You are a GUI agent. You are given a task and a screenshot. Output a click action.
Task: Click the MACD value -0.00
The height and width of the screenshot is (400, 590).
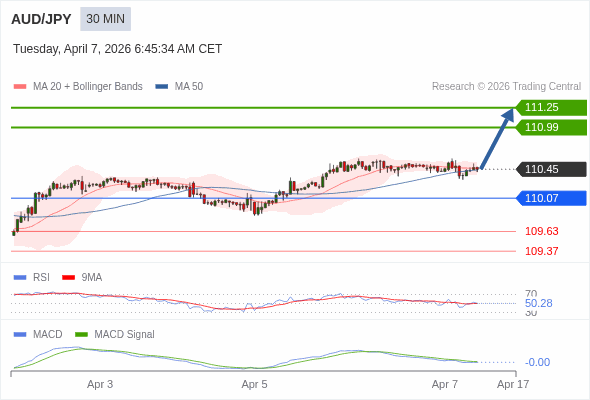pos(537,362)
